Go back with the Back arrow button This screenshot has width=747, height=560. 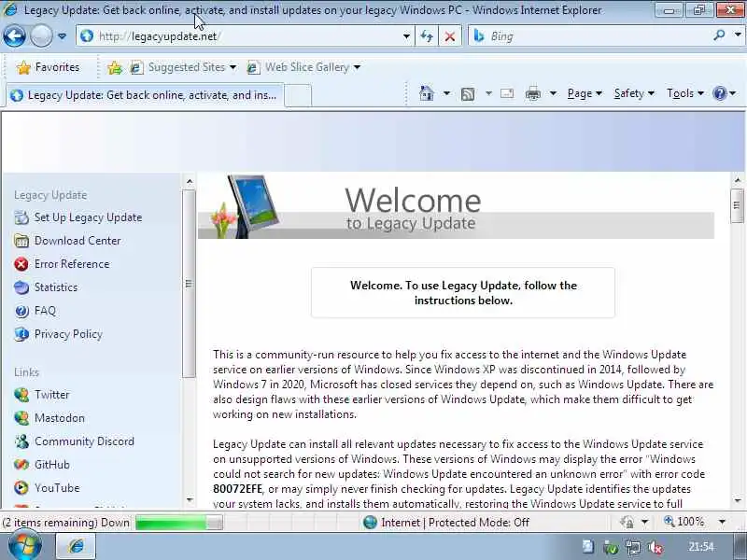click(14, 35)
